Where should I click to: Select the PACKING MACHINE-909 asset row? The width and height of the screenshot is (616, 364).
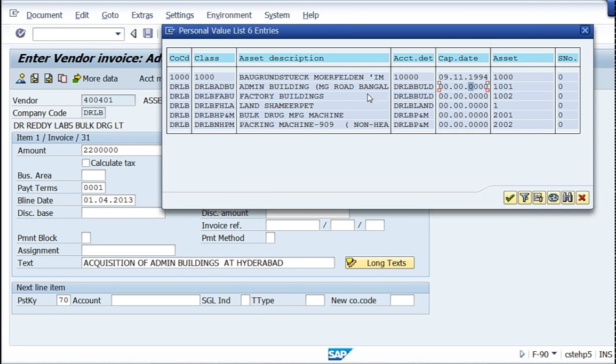373,125
